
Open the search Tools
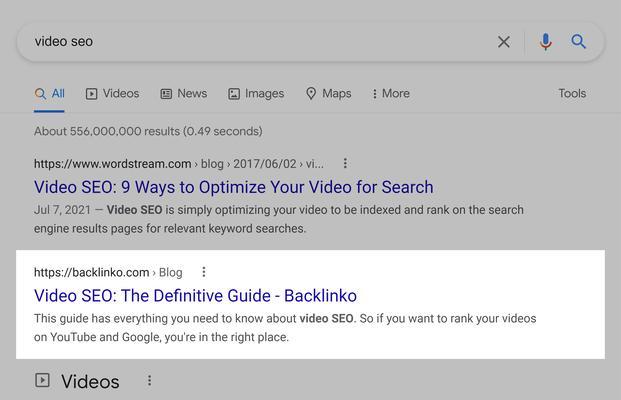[x=572, y=93]
